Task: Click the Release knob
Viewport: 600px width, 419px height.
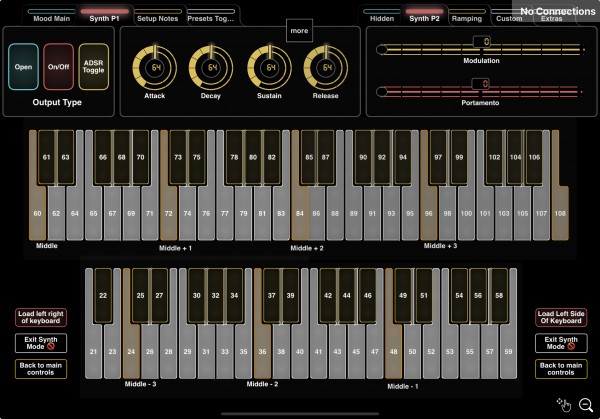Action: 326,68
